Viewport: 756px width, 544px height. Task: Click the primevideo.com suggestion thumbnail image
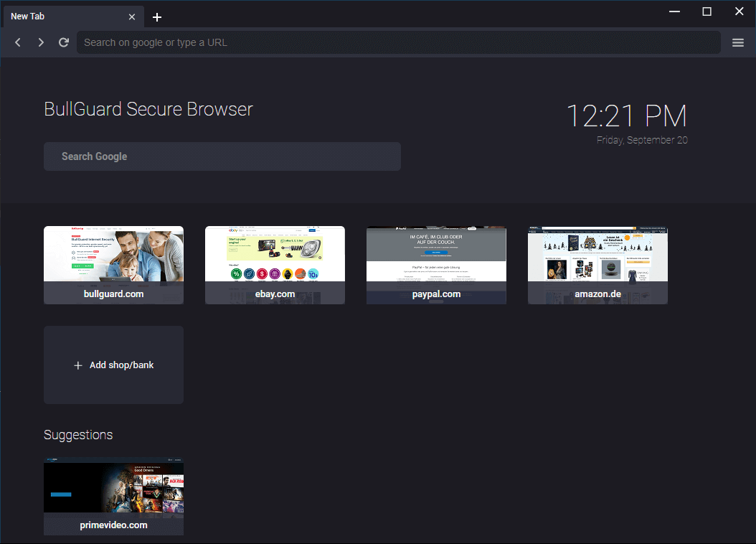[x=113, y=487]
